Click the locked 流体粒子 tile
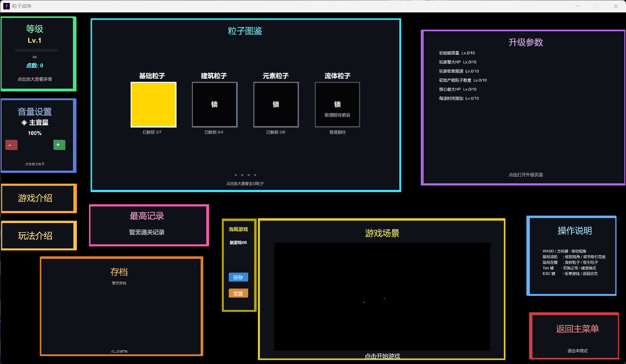 tap(337, 104)
